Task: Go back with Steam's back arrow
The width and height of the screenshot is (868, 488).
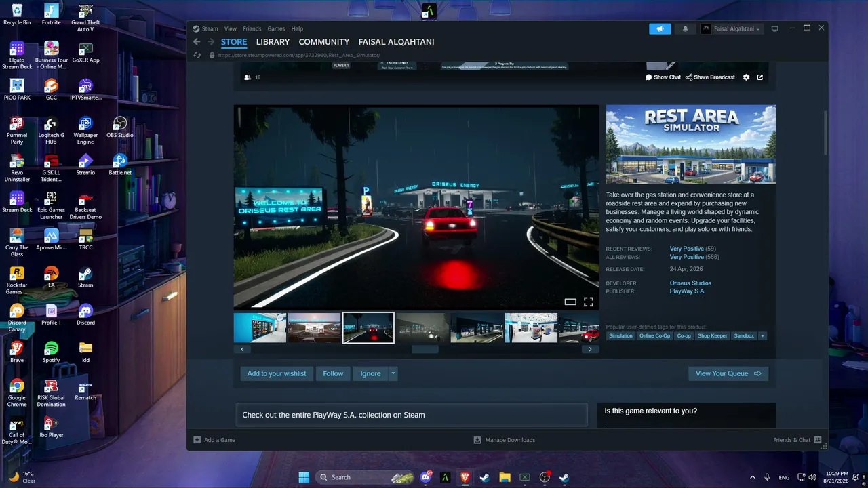Action: click(x=197, y=42)
